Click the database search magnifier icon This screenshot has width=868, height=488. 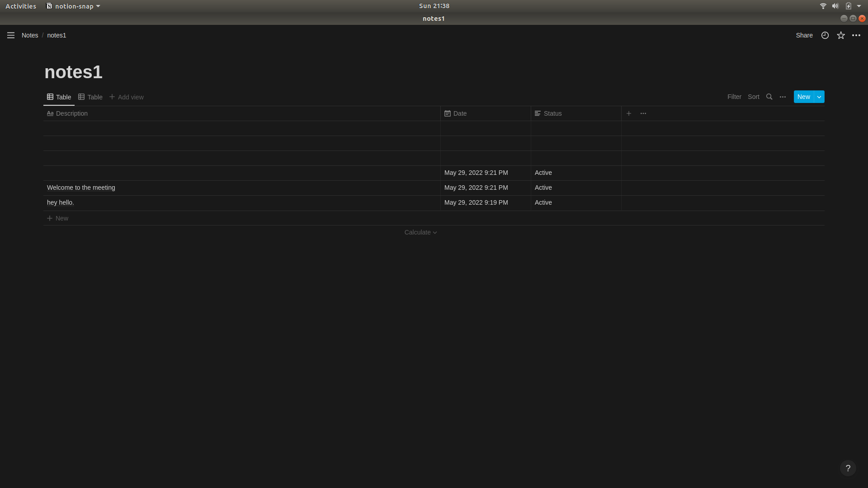point(769,97)
